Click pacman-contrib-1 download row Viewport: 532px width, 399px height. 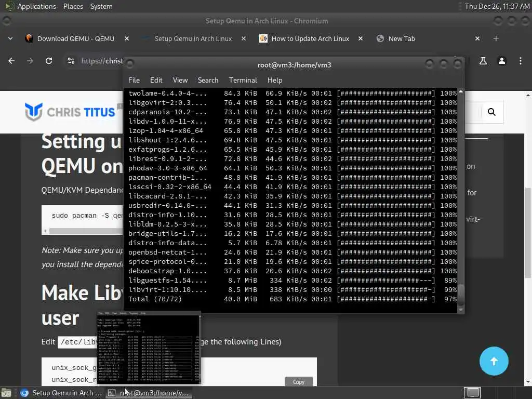point(292,178)
